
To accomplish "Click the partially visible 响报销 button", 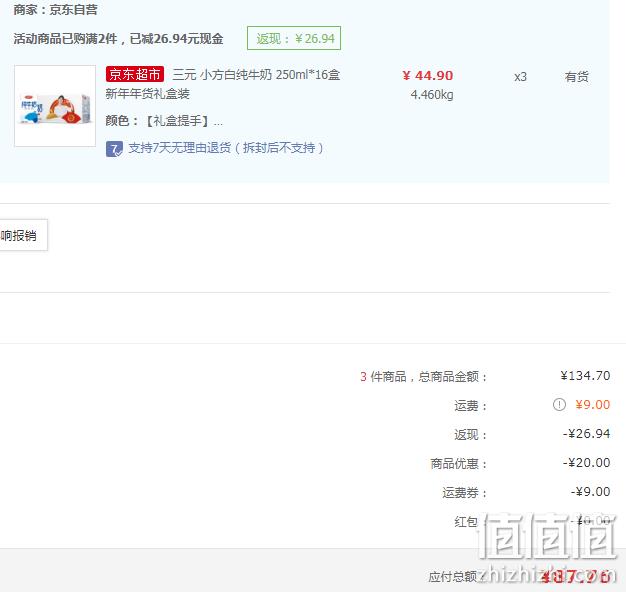I will 23,235.
